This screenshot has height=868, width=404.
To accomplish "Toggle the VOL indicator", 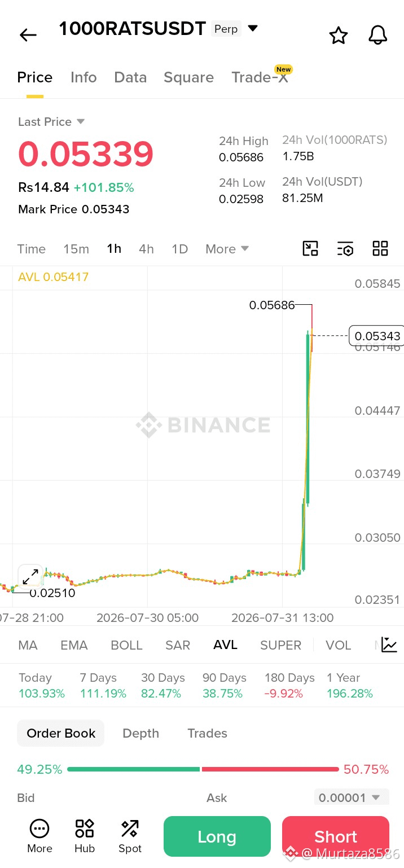I will pos(339,645).
